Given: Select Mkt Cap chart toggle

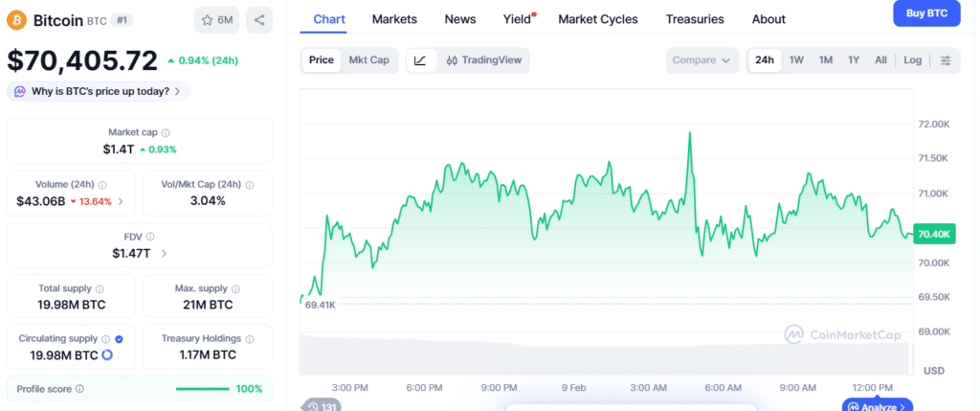Looking at the screenshot, I should pos(368,60).
